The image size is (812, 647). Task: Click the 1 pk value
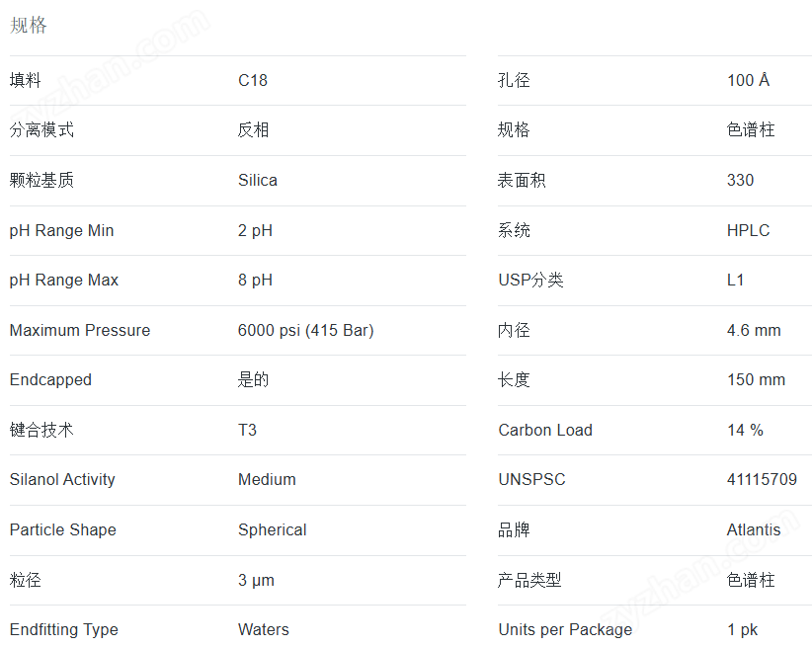click(x=742, y=629)
